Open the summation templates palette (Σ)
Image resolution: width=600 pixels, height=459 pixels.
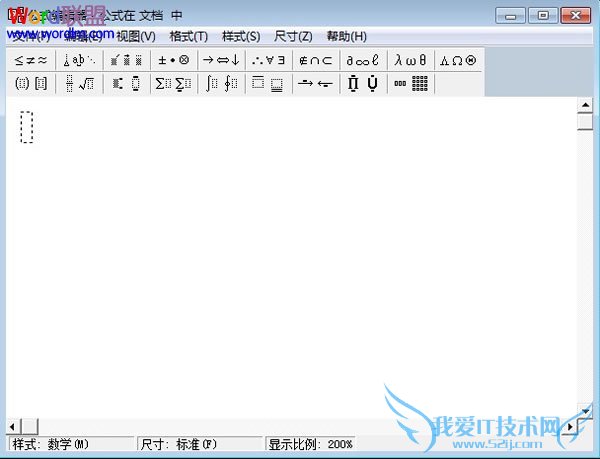[174, 83]
